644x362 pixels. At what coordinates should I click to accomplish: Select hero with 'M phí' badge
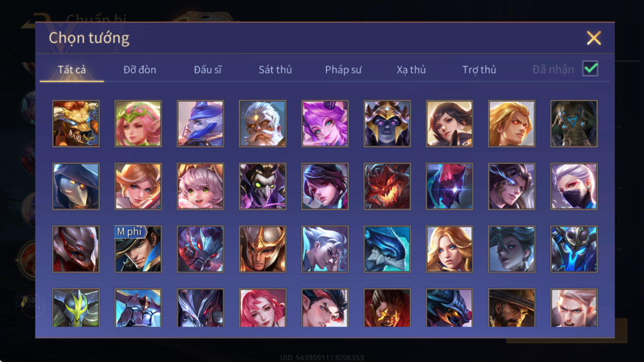138,250
